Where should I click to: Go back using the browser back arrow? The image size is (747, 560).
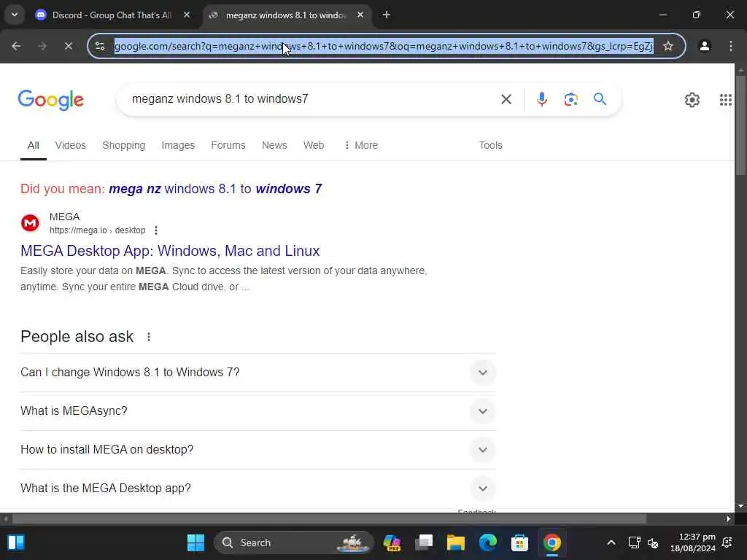pos(16,46)
